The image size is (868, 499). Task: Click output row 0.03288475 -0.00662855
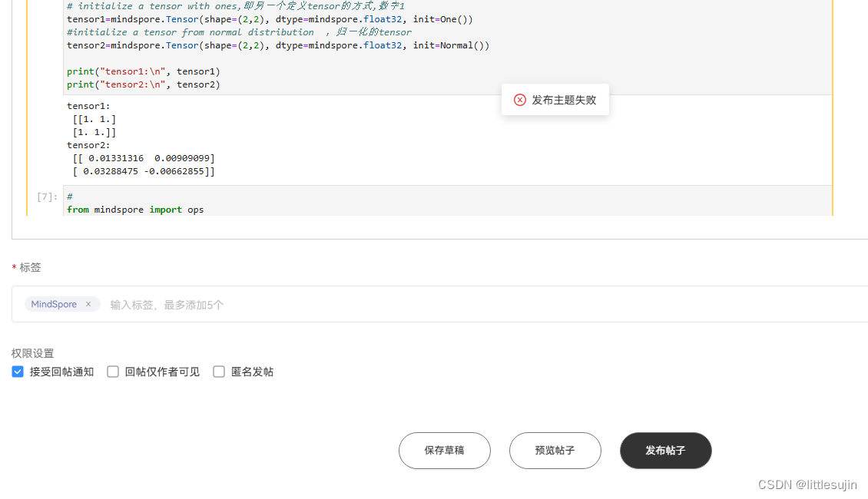coord(144,171)
